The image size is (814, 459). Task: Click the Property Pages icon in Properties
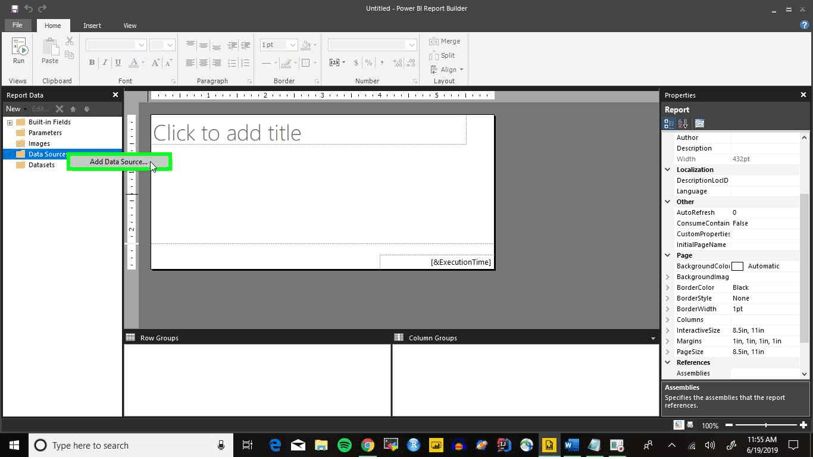pos(699,124)
